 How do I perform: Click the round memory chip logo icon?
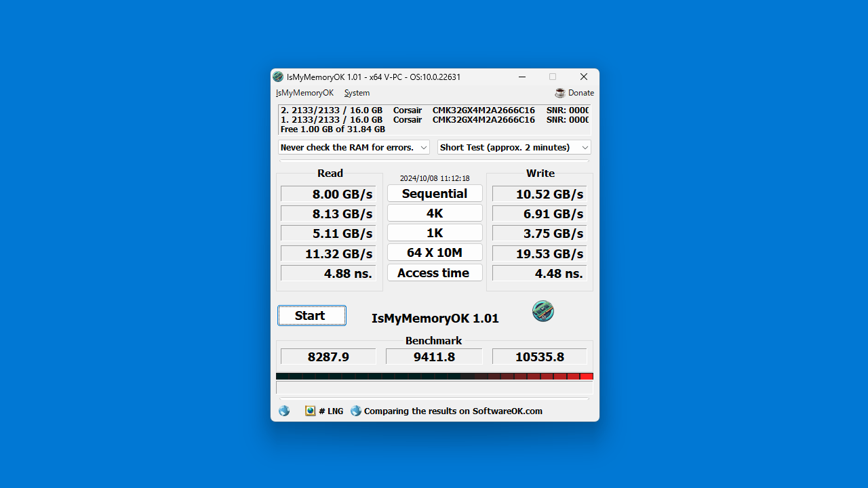pyautogui.click(x=543, y=311)
